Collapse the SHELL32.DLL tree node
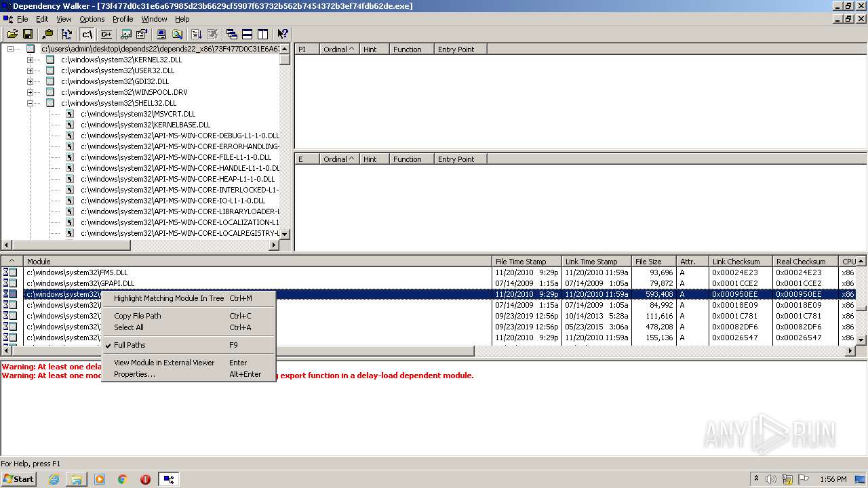The image size is (868, 488). click(x=30, y=103)
